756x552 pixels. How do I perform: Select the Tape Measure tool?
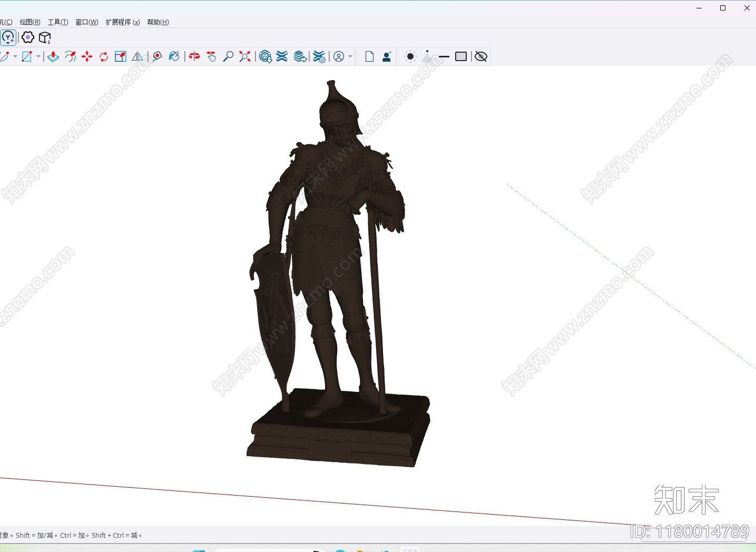[x=157, y=56]
